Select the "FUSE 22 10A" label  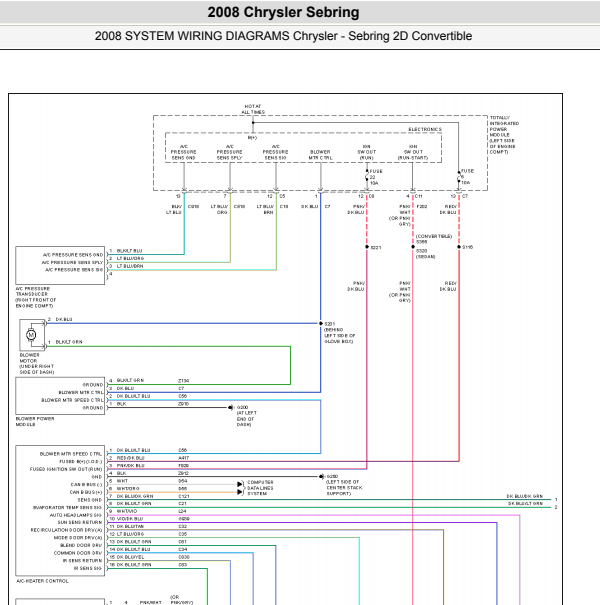click(x=375, y=177)
